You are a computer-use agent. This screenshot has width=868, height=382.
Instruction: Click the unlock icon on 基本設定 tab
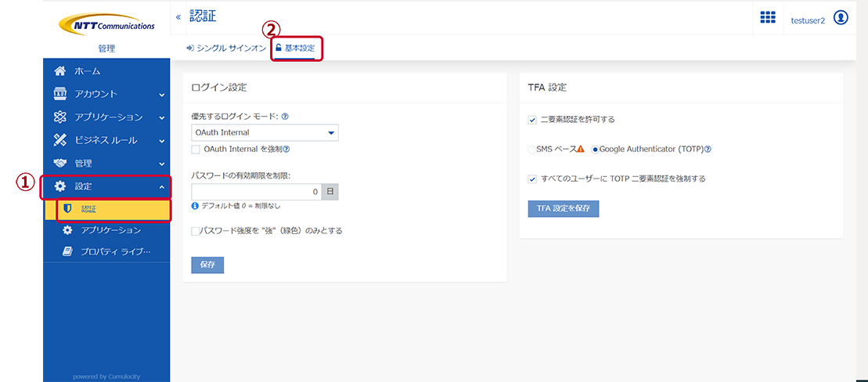click(x=279, y=49)
